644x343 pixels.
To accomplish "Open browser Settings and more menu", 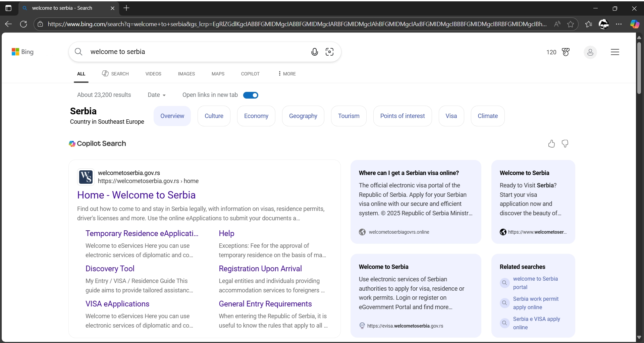I will coord(619,24).
